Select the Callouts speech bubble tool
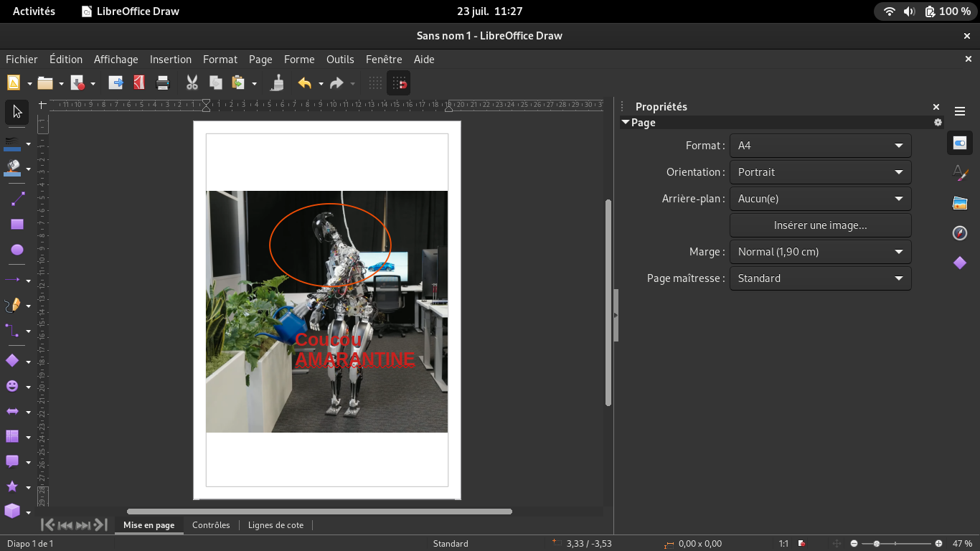This screenshot has width=980, height=551. 13,461
